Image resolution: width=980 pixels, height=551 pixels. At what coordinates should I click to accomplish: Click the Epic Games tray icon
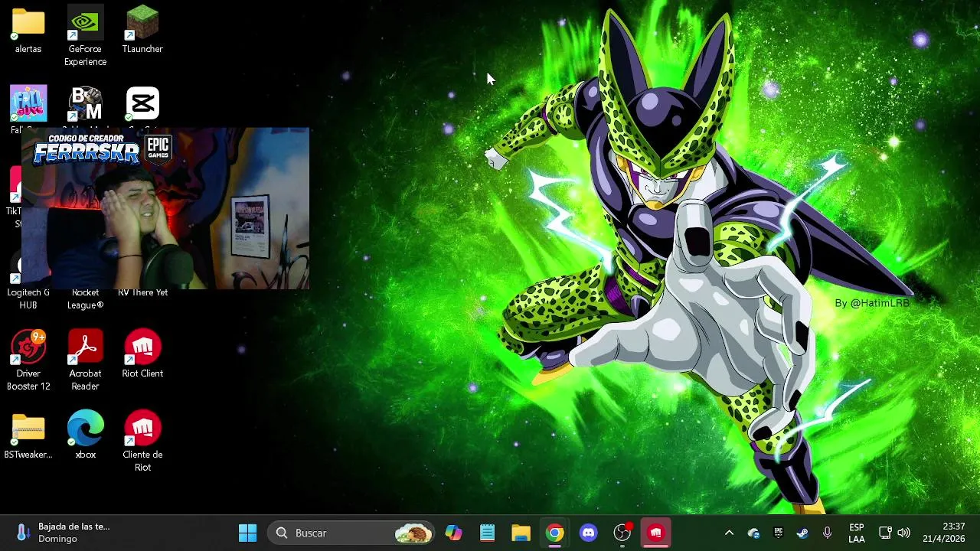pos(779,533)
